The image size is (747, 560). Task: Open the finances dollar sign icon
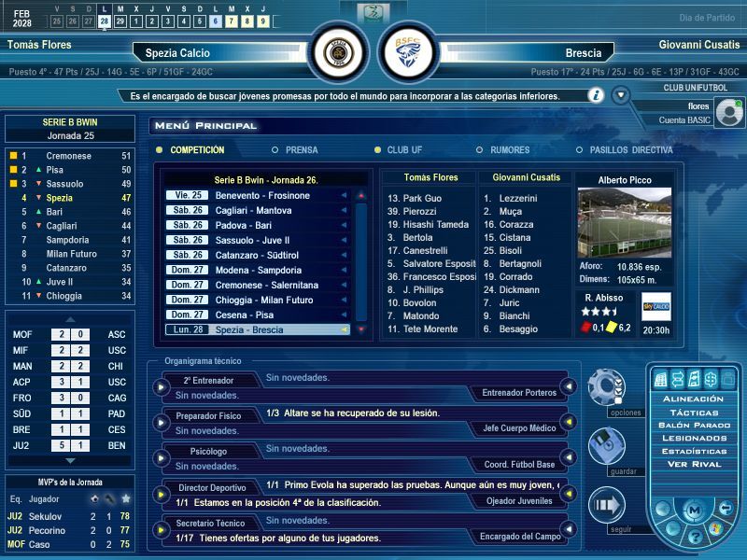(x=710, y=379)
